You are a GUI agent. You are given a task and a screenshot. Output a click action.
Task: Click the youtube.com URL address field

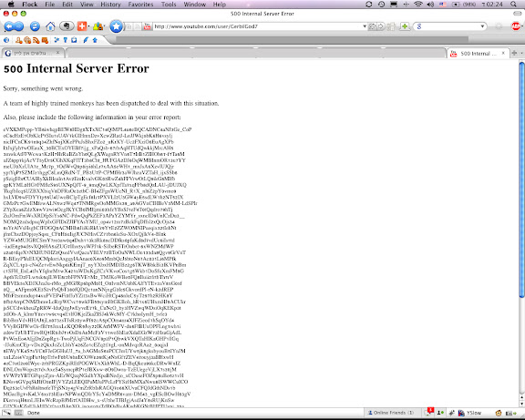click(x=257, y=26)
